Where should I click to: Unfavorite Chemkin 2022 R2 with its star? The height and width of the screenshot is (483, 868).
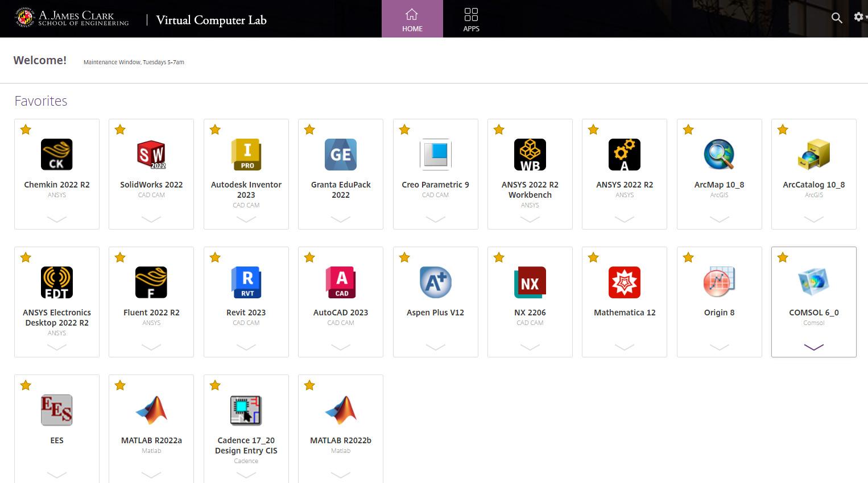pos(26,130)
